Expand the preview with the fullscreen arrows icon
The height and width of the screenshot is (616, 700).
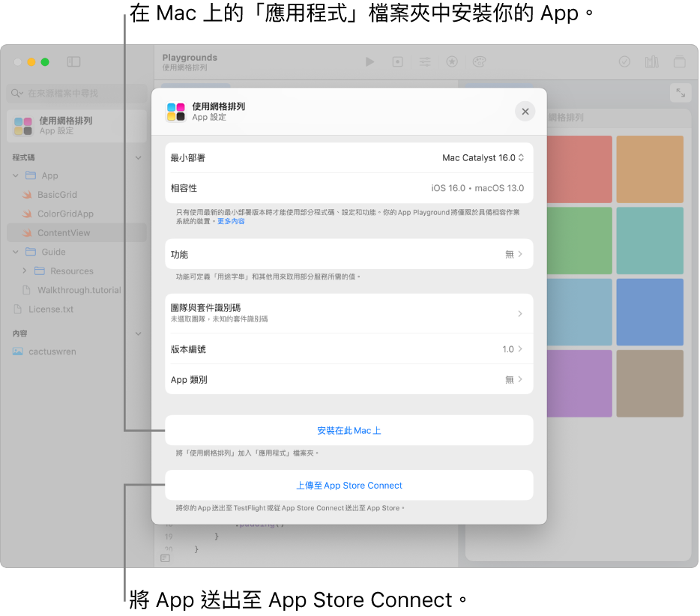(681, 93)
